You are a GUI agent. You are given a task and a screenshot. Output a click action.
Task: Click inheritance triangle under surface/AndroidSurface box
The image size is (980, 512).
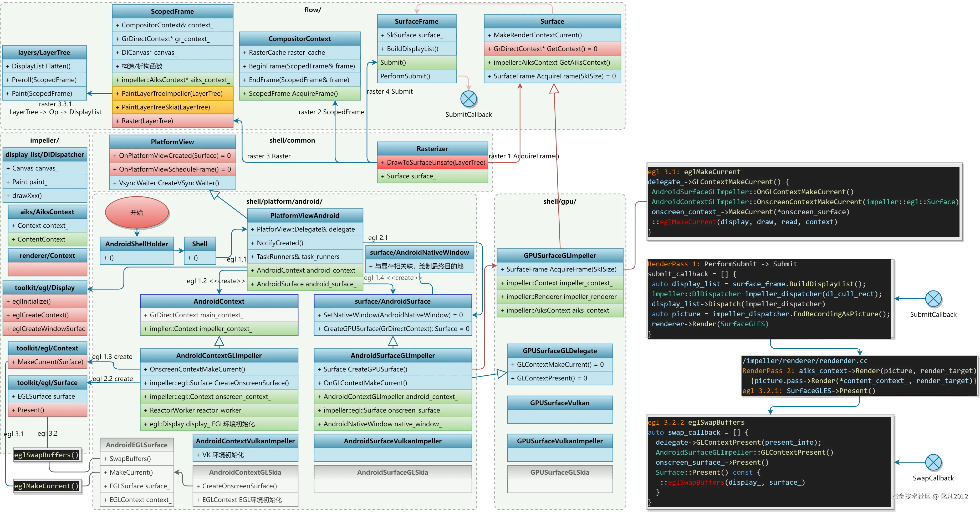393,342
